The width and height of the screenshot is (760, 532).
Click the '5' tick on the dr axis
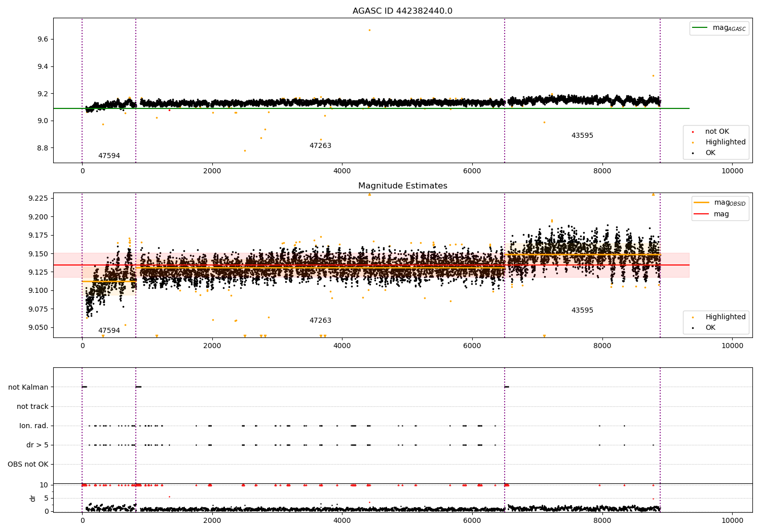point(46,499)
